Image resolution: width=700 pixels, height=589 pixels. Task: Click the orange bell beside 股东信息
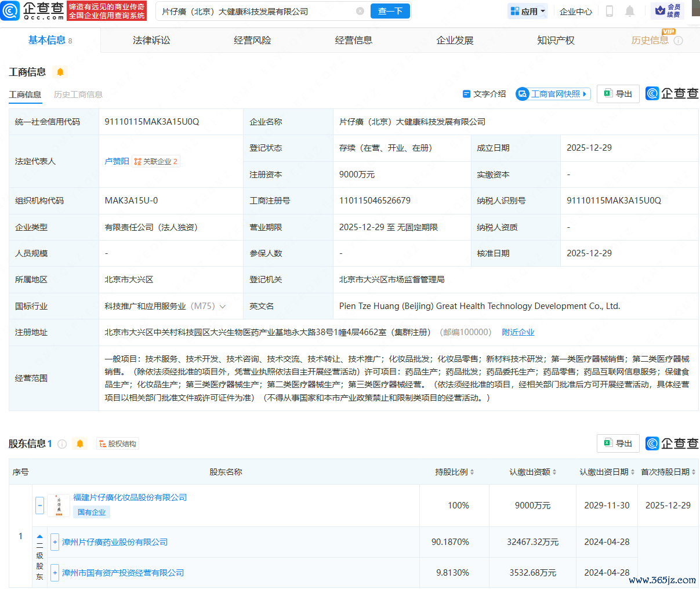(80, 444)
